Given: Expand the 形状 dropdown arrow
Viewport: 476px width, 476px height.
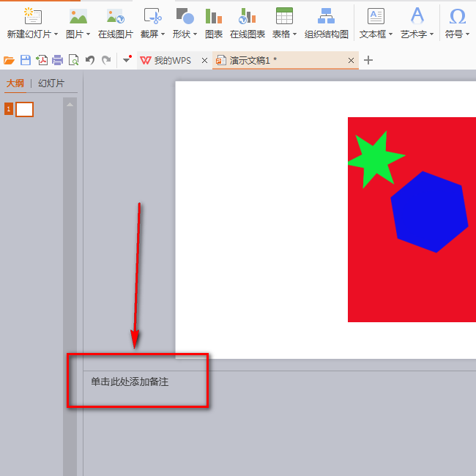Looking at the screenshot, I should click(x=196, y=34).
